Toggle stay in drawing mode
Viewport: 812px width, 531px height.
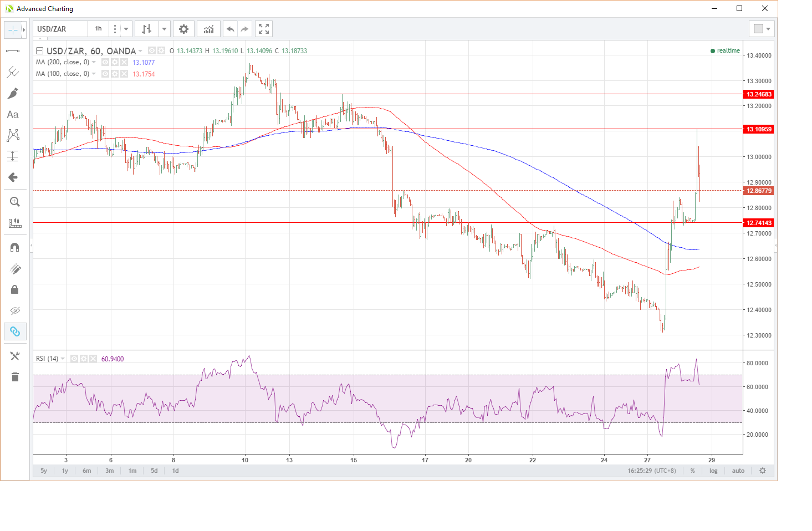tap(15, 269)
